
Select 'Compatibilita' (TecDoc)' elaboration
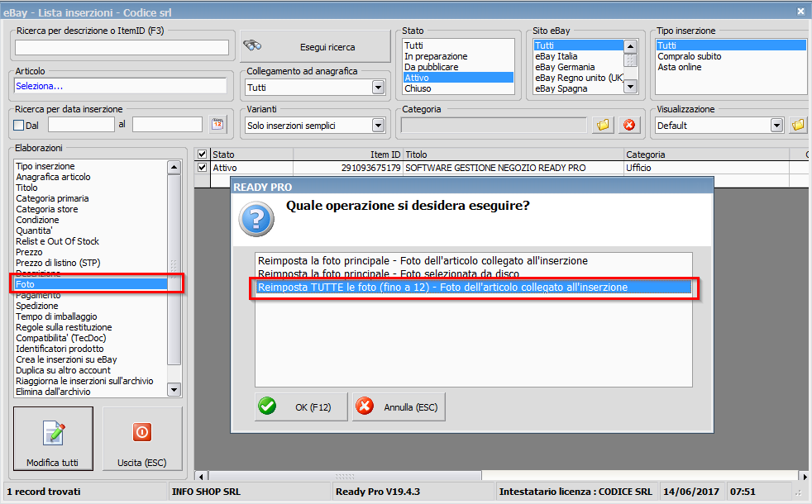pyautogui.click(x=91, y=339)
